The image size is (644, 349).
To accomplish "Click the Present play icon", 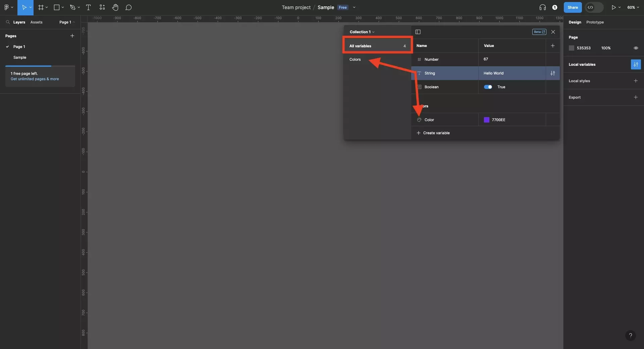I will click(x=613, y=7).
